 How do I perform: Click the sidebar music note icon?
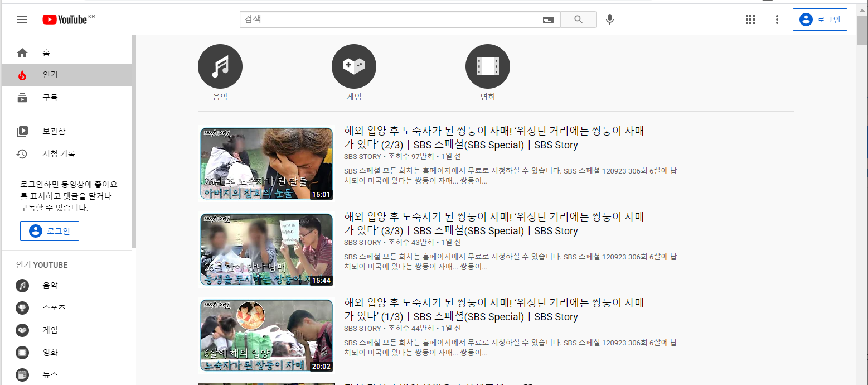click(x=22, y=286)
